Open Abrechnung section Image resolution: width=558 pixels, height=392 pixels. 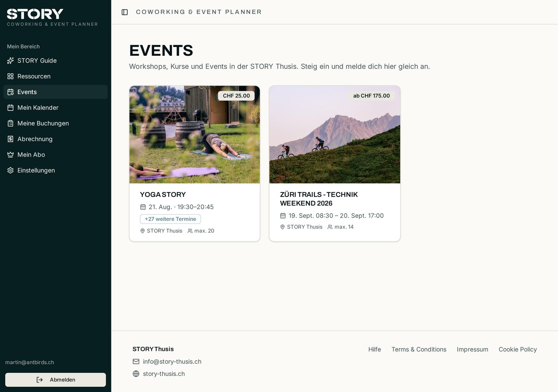pyautogui.click(x=55, y=139)
